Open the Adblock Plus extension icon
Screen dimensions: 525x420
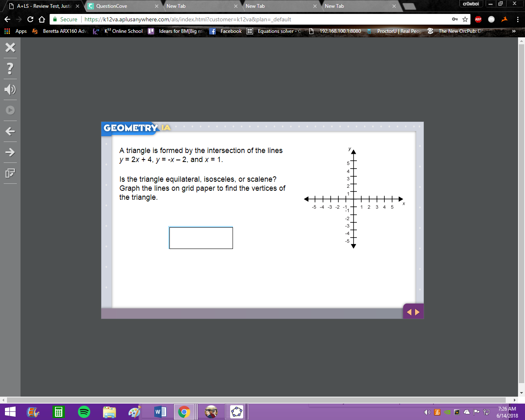point(478,19)
